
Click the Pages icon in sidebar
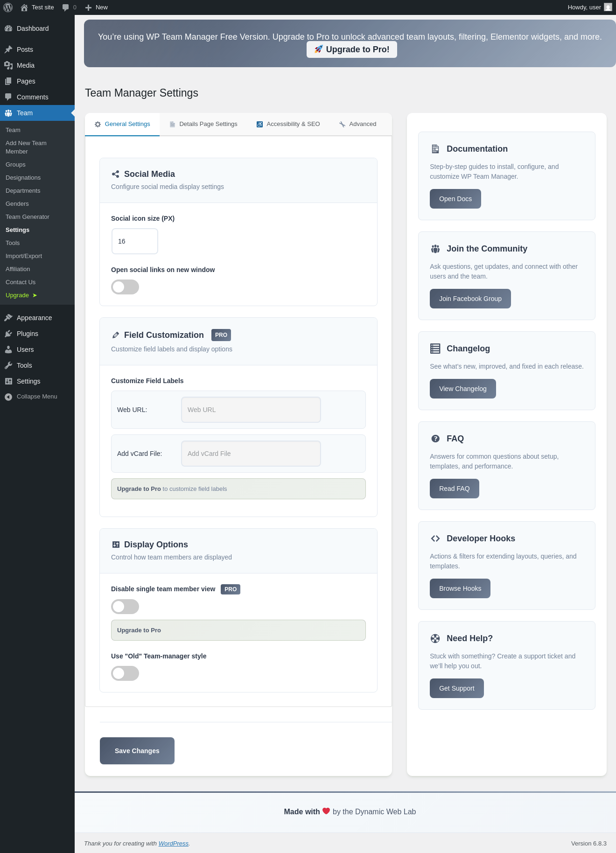click(8, 81)
